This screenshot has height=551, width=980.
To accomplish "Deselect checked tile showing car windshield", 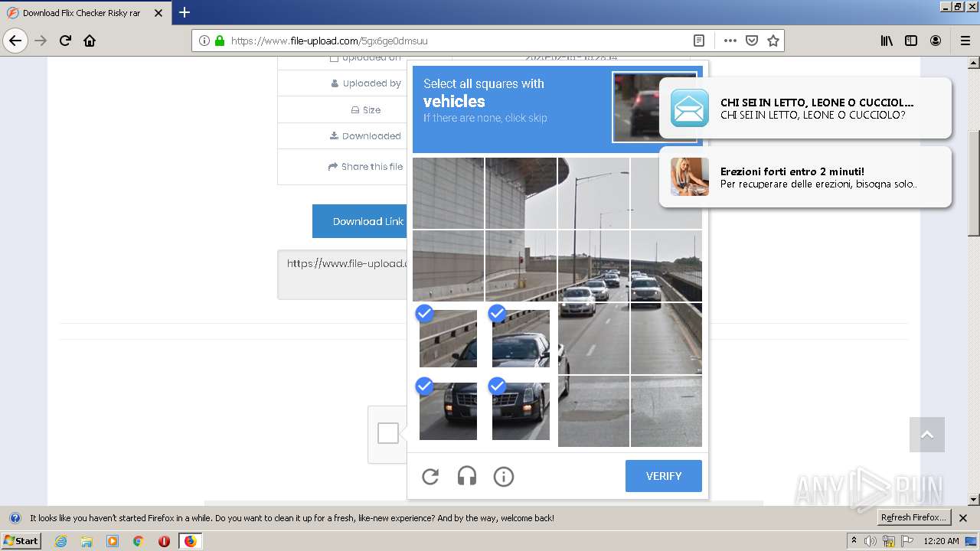I will (521, 338).
